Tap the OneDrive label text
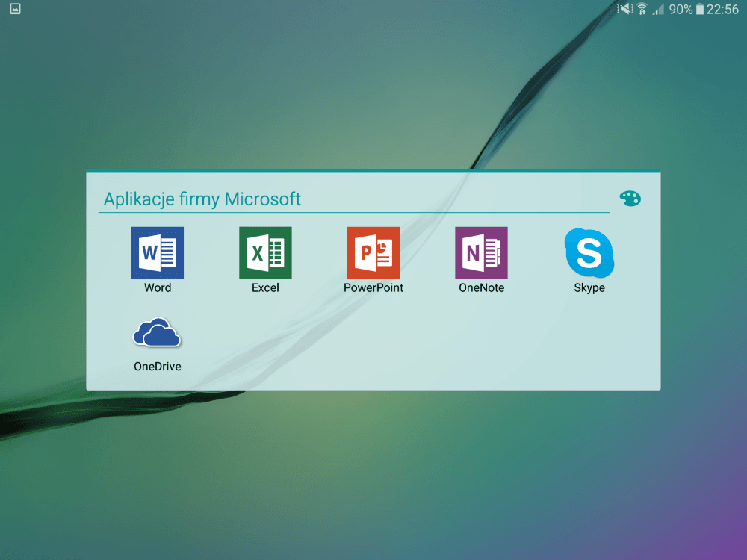Screen dimensions: 747x560 pyautogui.click(x=157, y=366)
